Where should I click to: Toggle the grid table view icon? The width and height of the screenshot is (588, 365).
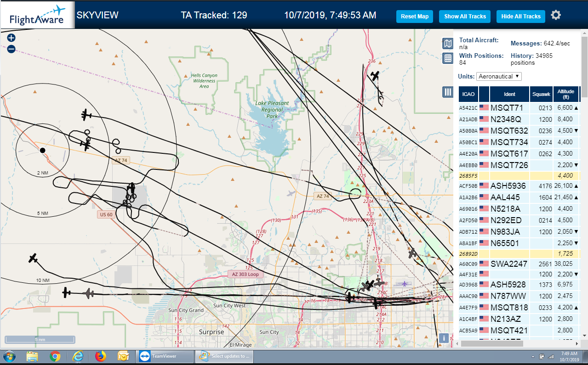447,58
